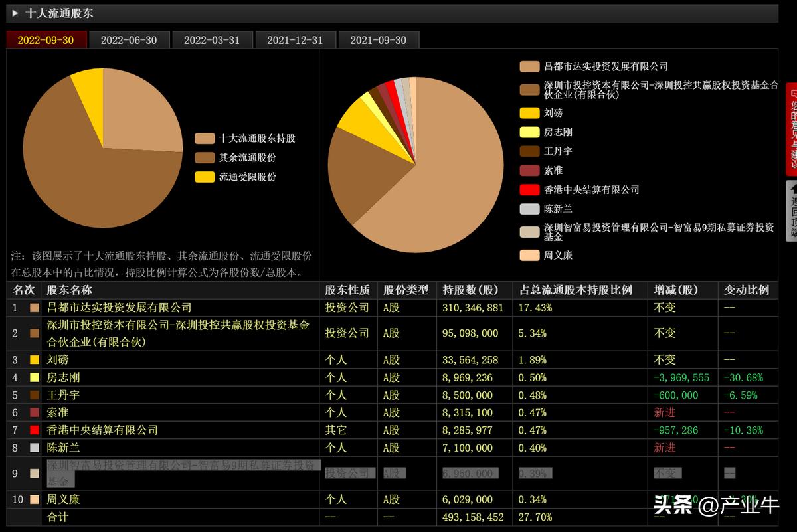Open shareholder 索准 in the table

58,412
